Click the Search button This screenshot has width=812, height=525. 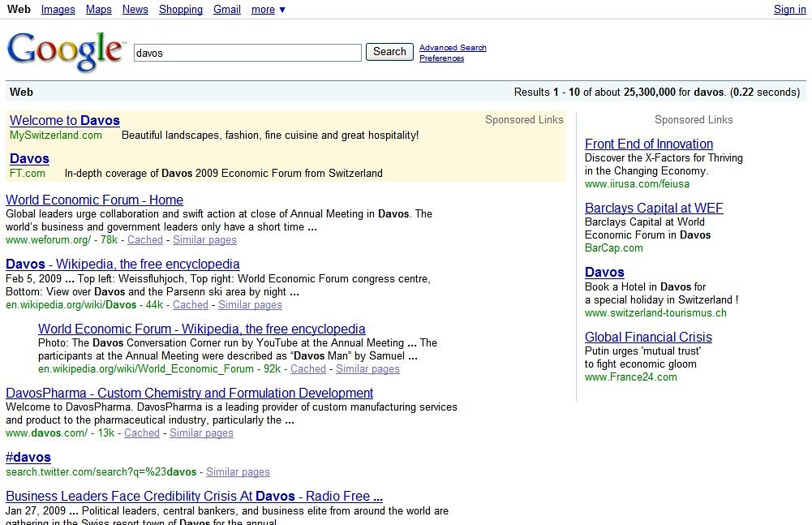[389, 52]
